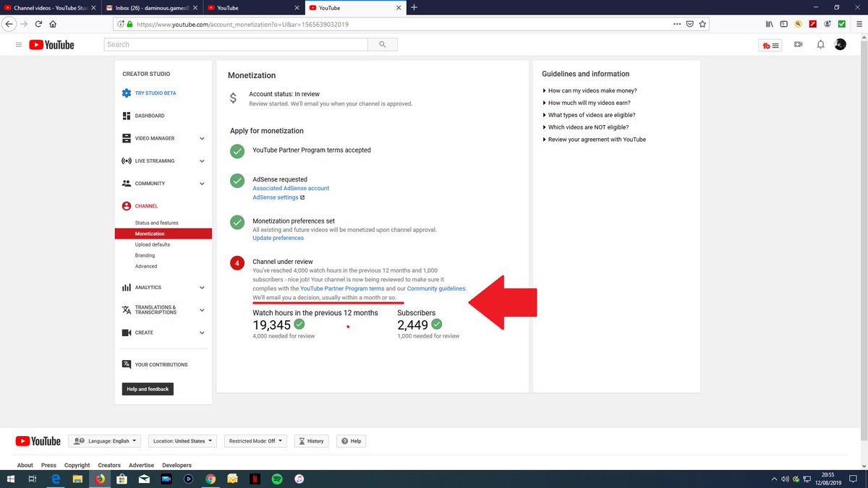
Task: Open Microsoft Store from the taskbar
Action: [x=122, y=479]
